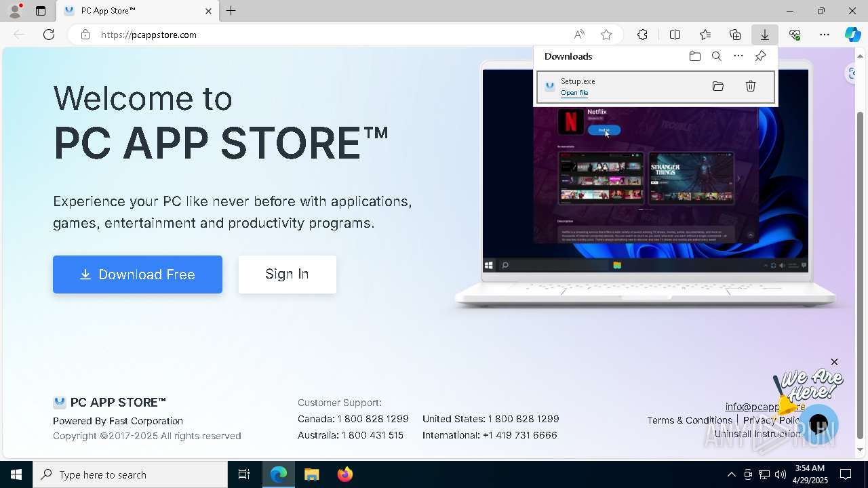Toggle the Downloads toolbar button
The width and height of the screenshot is (868, 488).
pyautogui.click(x=765, y=35)
